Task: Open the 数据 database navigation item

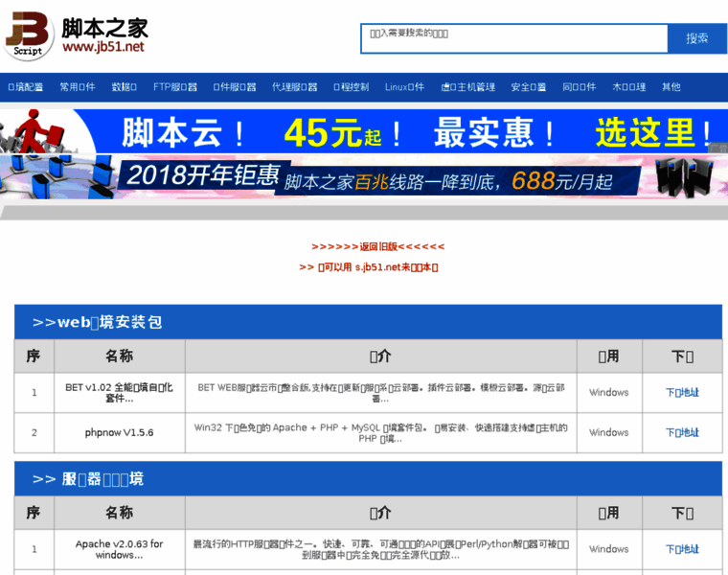Action: pyautogui.click(x=124, y=87)
